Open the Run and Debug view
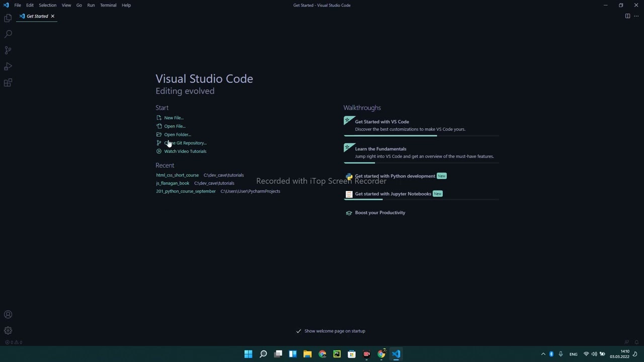This screenshot has height=362, width=644. pyautogui.click(x=8, y=66)
